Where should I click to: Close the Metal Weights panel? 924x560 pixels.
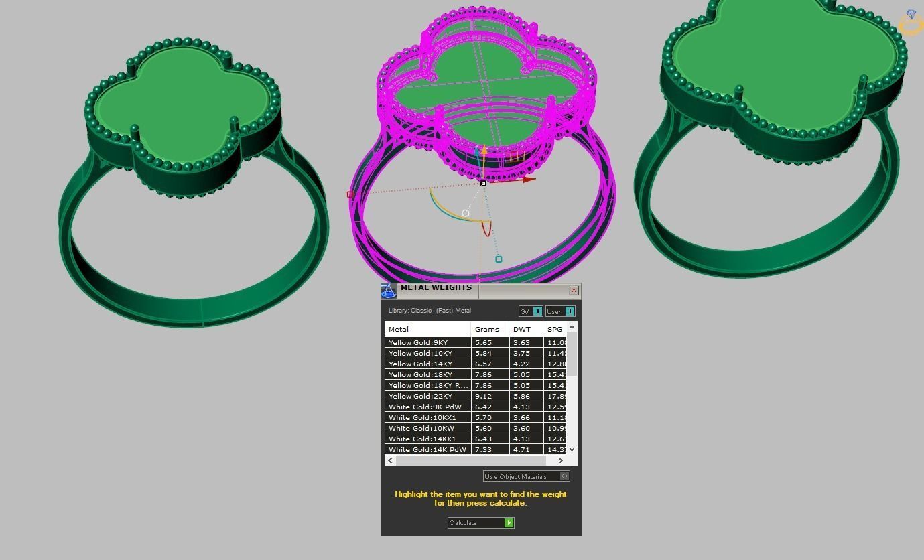click(x=574, y=291)
